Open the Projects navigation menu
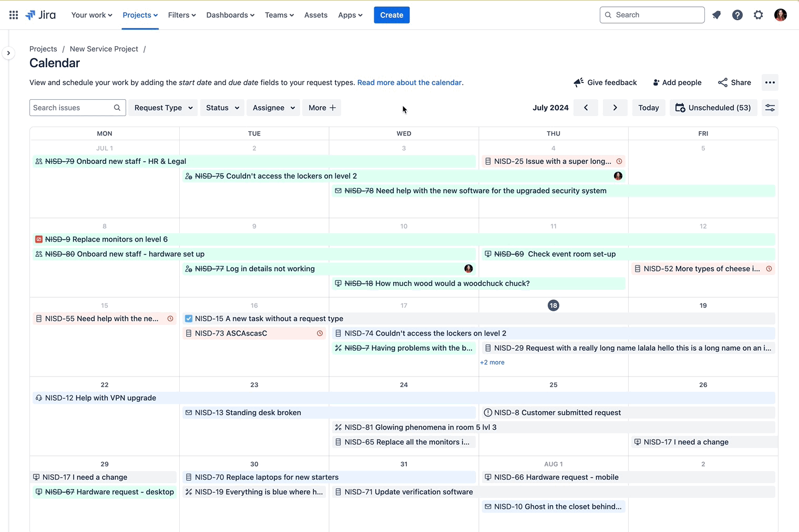This screenshot has height=532, width=799. (139, 15)
